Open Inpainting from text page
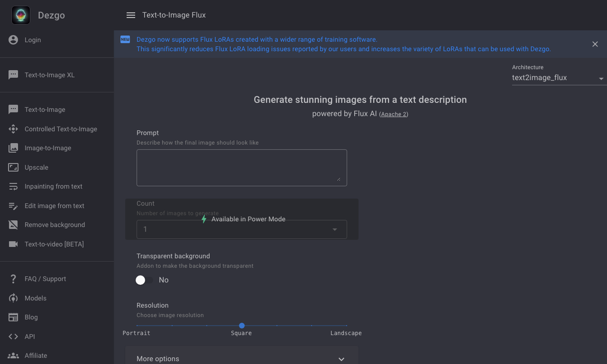 (57, 186)
